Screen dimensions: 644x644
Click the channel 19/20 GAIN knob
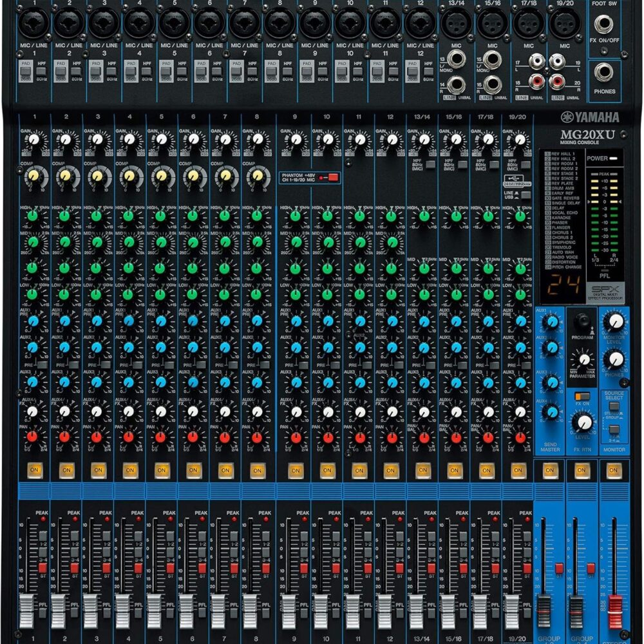click(x=520, y=140)
